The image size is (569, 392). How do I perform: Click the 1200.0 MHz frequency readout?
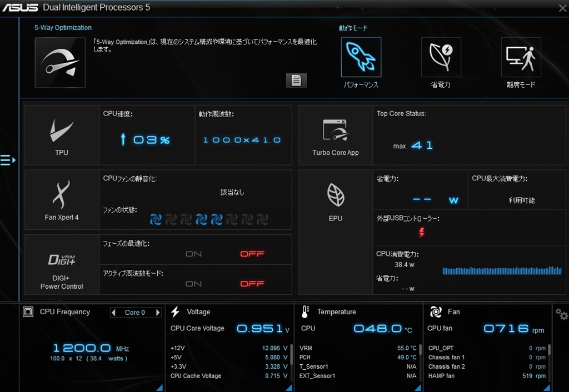click(91, 348)
